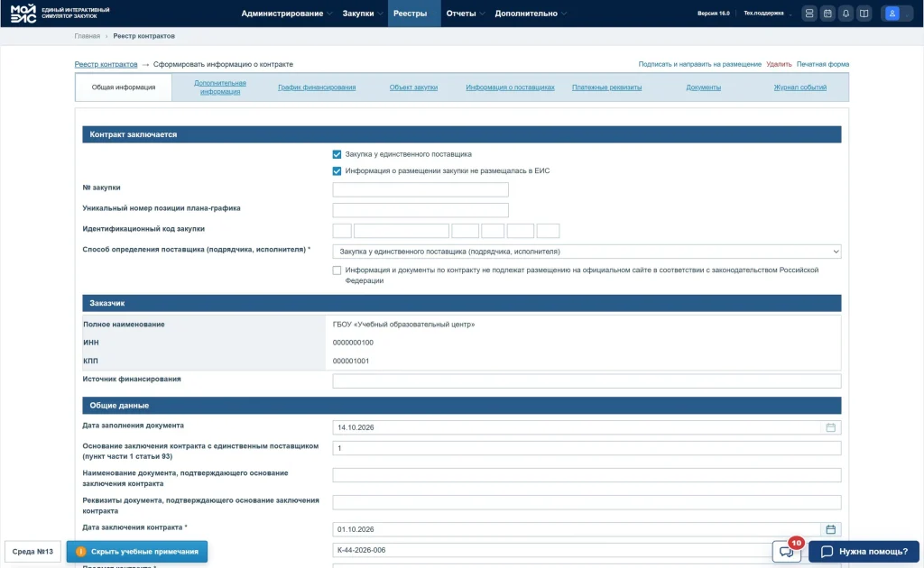Expand the Дополнительно menu
924x568 pixels.
531,14
